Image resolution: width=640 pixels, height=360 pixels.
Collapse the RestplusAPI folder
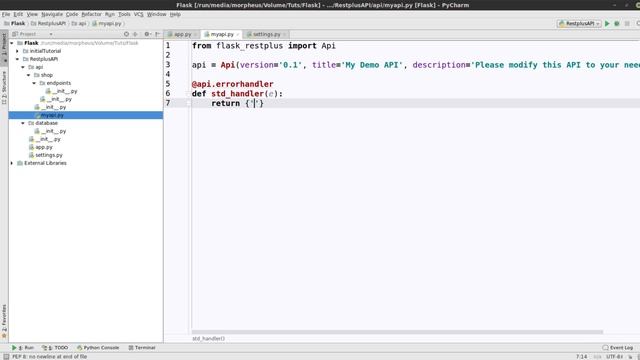[x=18, y=59]
